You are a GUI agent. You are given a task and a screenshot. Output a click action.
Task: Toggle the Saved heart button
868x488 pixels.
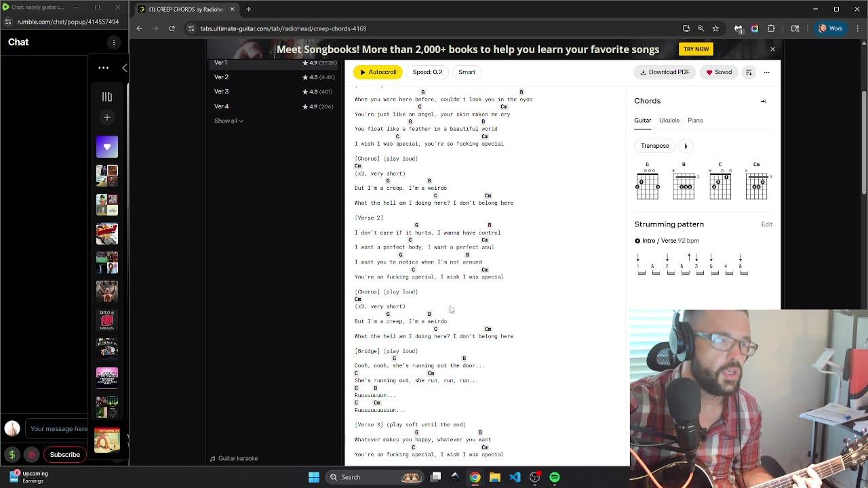pos(719,72)
